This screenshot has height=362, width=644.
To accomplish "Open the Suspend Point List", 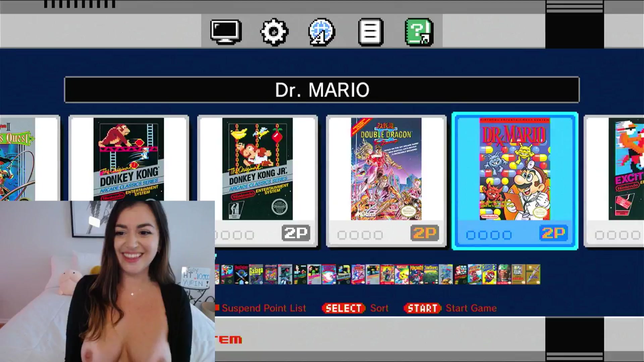I will click(264, 308).
